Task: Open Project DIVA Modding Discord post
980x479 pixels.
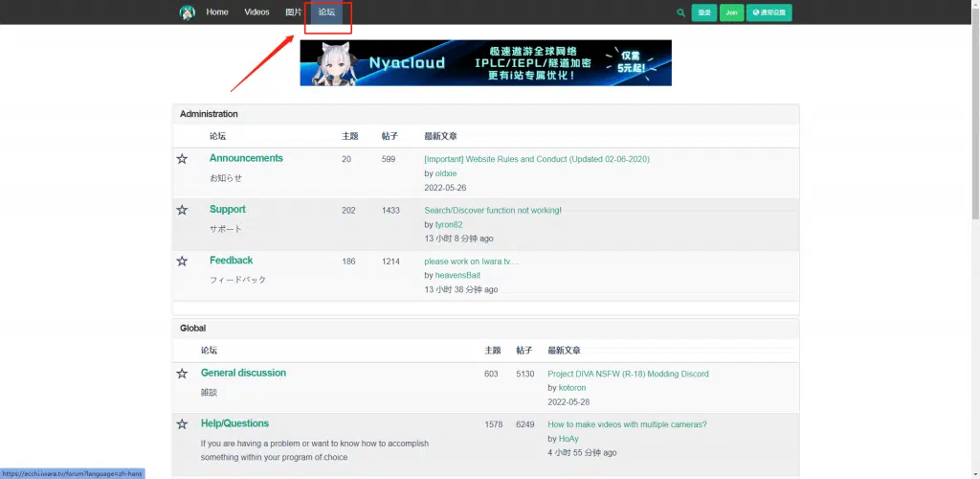Action: coord(628,374)
